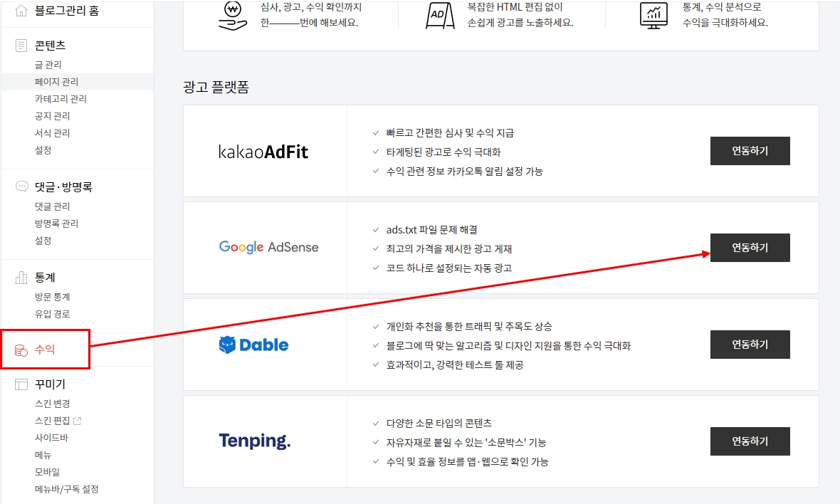This screenshot has height=504, width=840.
Task: Open 서식 관리
Action: tap(52, 133)
